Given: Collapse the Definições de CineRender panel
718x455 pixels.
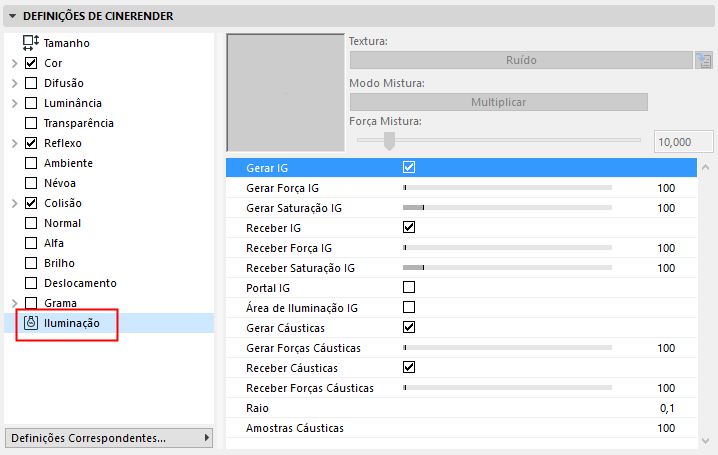Looking at the screenshot, I should pos(12,16).
